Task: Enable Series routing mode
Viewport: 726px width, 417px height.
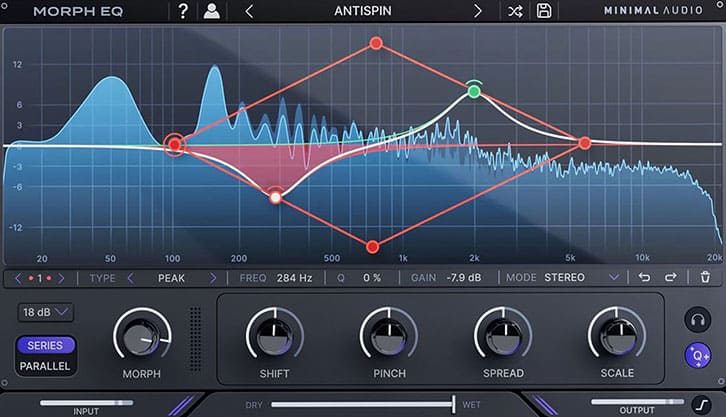Action: [45, 346]
